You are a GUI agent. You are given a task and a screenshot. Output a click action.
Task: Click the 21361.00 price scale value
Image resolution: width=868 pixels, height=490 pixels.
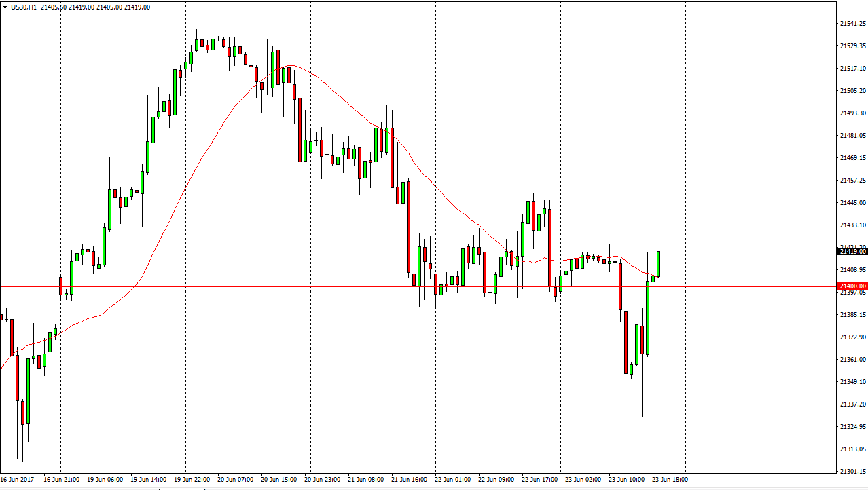(852, 359)
